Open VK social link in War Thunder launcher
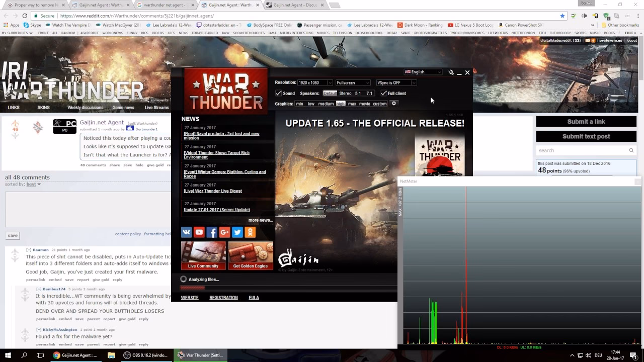The height and width of the screenshot is (362, 644). coord(187,232)
